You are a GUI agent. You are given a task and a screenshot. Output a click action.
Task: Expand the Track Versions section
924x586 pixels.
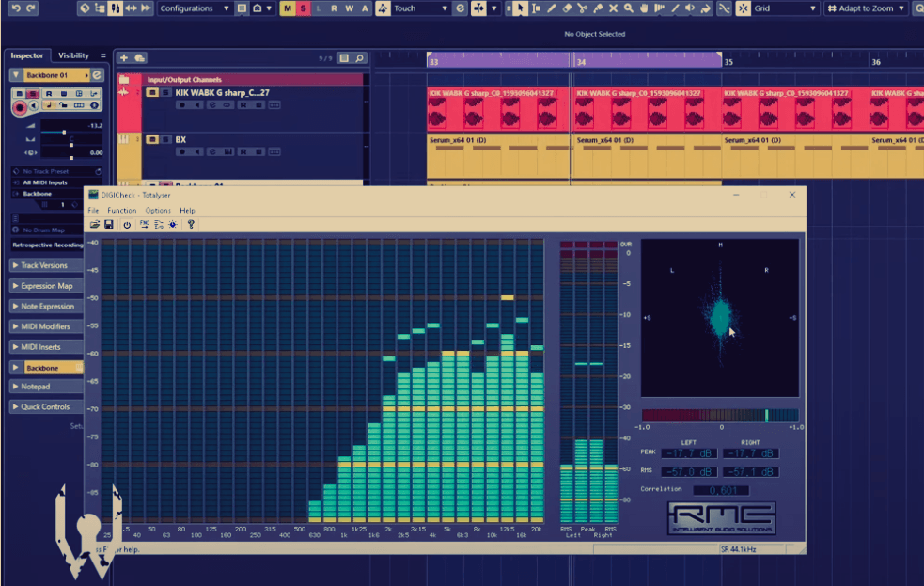[x=46, y=265]
